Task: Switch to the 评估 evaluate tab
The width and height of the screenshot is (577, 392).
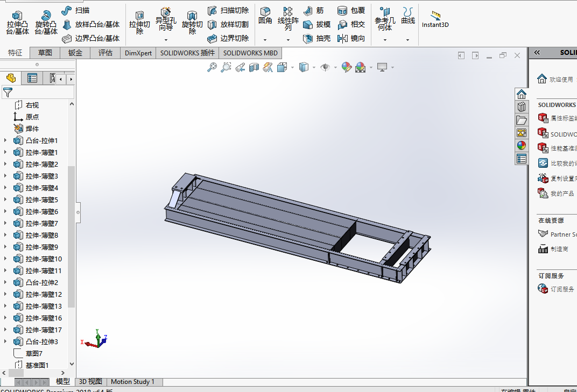Action: pyautogui.click(x=105, y=53)
